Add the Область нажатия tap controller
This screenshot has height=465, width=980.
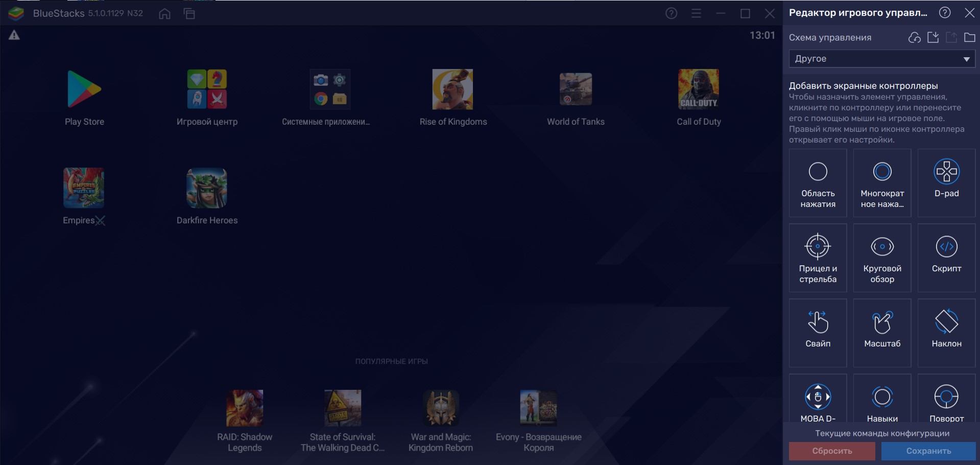pos(818,182)
